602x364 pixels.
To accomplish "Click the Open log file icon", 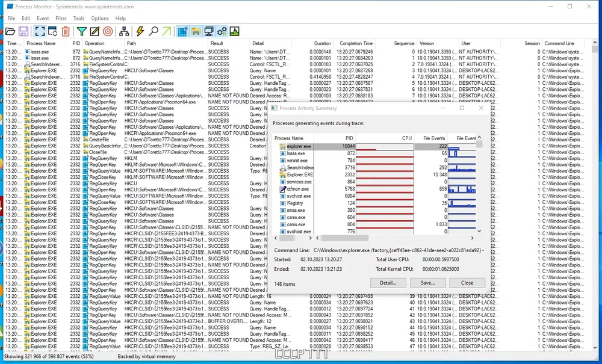I will tap(10, 31).
